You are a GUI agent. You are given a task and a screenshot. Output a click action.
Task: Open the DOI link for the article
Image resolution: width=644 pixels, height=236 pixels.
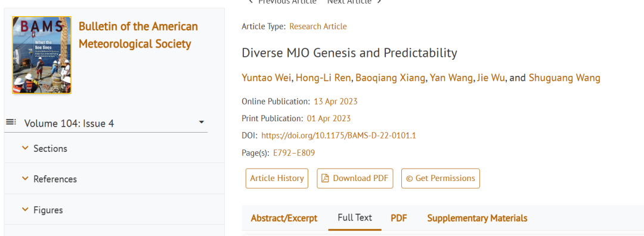[339, 136]
